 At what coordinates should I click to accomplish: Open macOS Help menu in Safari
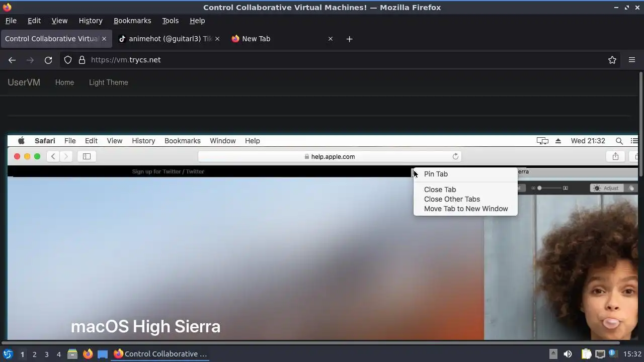coord(253,141)
